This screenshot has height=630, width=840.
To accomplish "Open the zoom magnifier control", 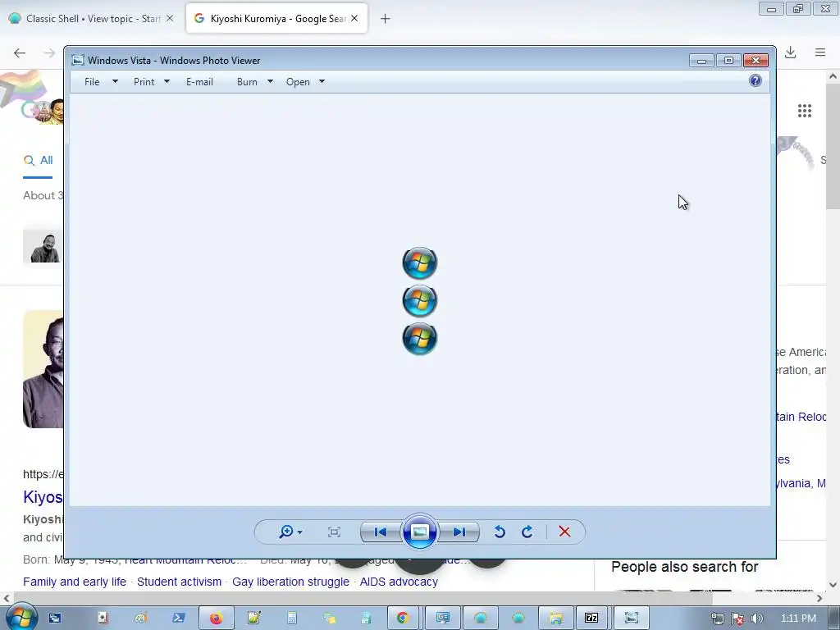I will [286, 532].
